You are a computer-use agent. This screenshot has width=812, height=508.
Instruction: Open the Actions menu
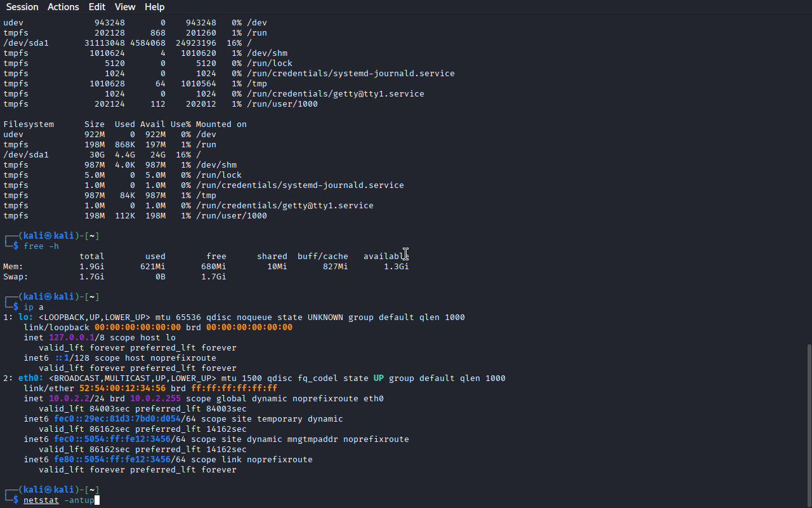tap(63, 7)
